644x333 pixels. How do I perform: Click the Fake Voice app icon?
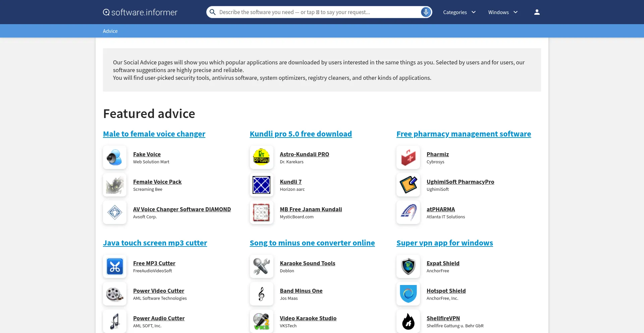pyautogui.click(x=115, y=157)
